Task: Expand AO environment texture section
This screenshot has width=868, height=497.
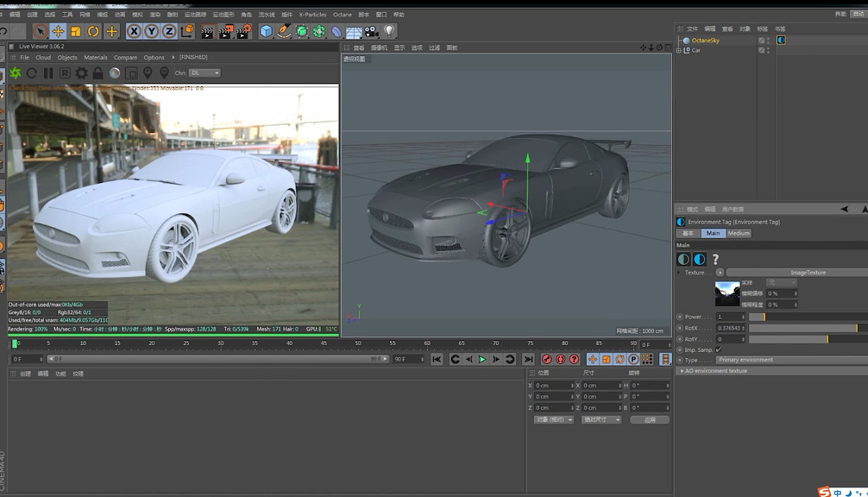Action: [x=682, y=371]
